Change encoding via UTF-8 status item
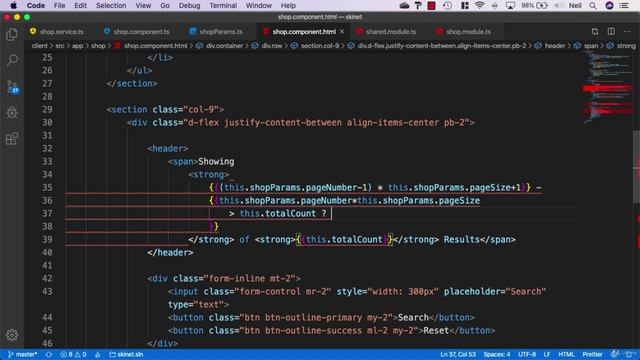 [527, 354]
